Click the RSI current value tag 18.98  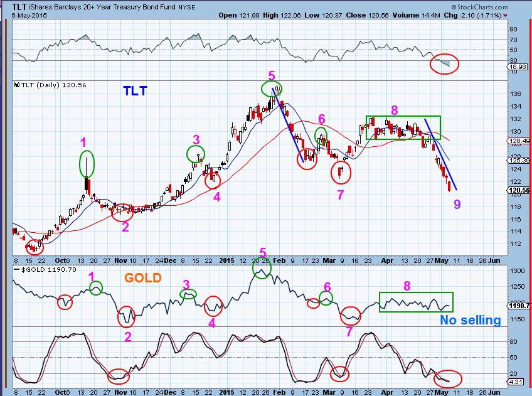[x=518, y=67]
